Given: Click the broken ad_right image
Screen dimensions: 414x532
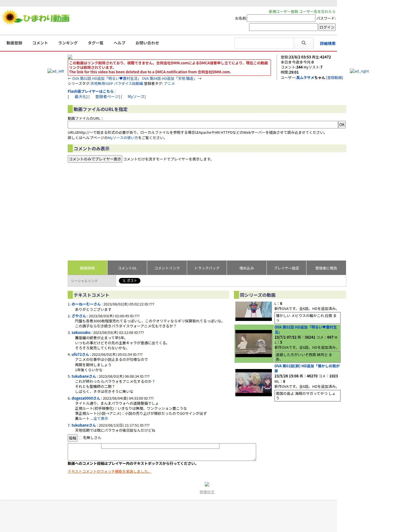Looking at the screenshot, I should 359,71.
